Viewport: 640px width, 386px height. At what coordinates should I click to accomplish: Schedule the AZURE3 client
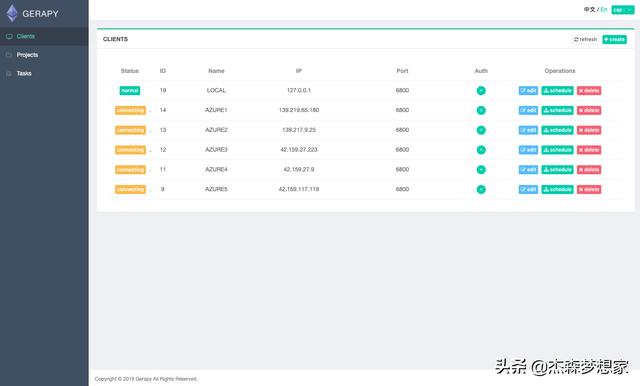click(x=557, y=150)
